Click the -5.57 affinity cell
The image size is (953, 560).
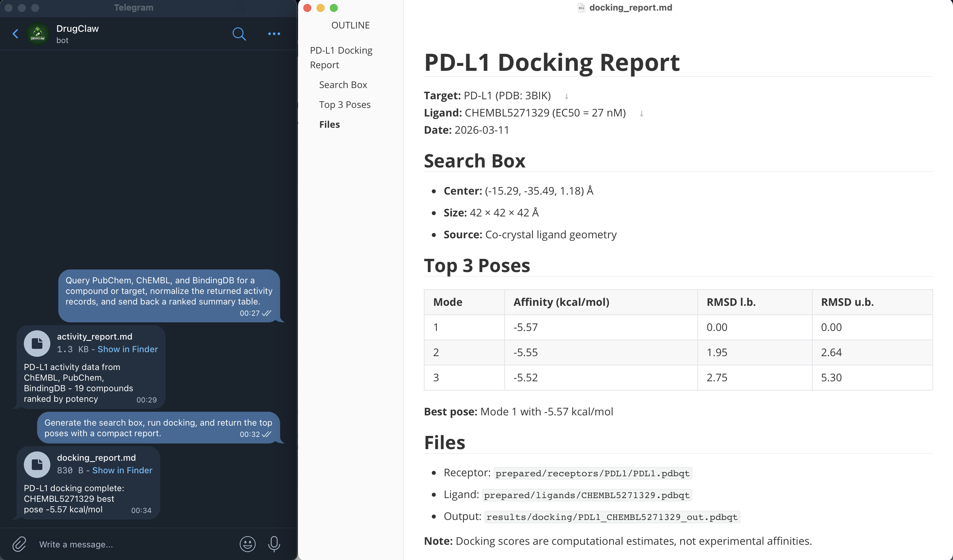click(x=601, y=327)
